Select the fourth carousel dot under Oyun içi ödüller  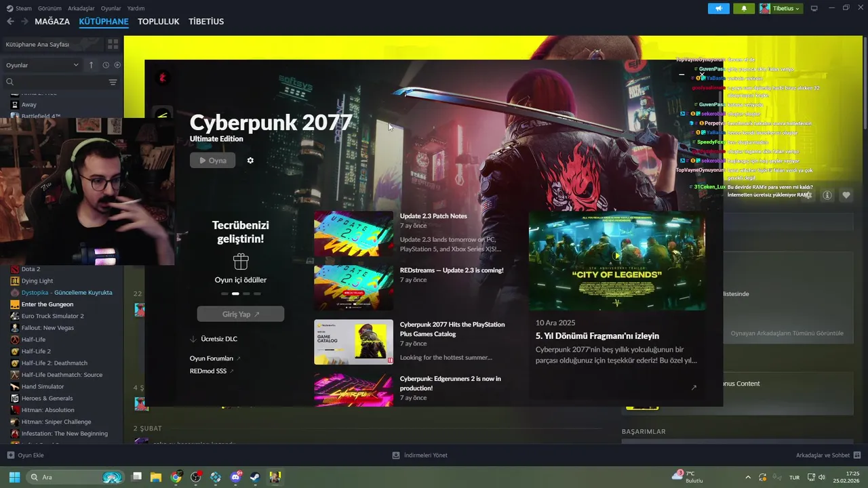click(257, 293)
